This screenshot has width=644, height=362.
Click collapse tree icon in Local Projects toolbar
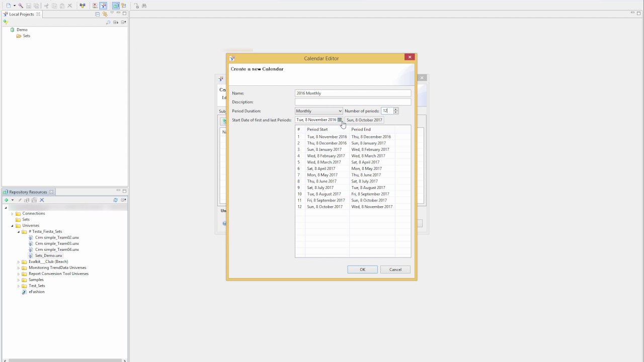[124, 22]
